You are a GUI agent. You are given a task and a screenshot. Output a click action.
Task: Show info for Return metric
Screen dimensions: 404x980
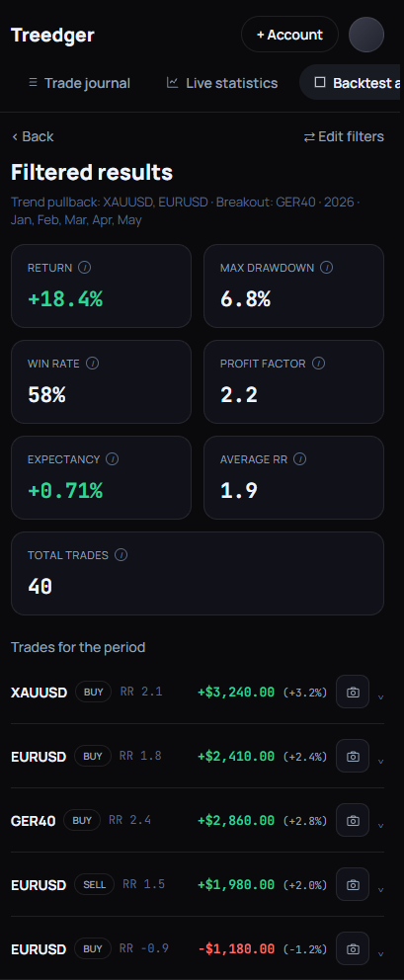(84, 268)
